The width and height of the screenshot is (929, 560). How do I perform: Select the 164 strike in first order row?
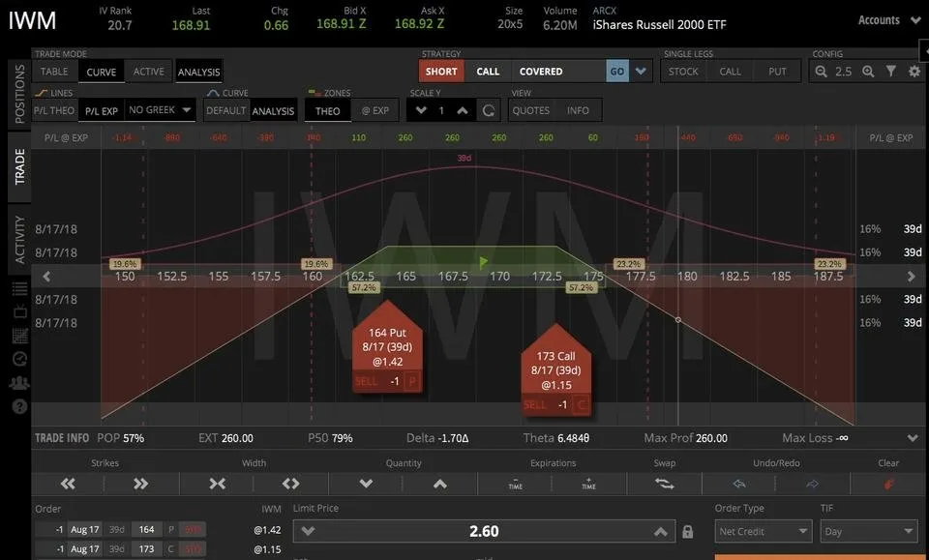146,529
